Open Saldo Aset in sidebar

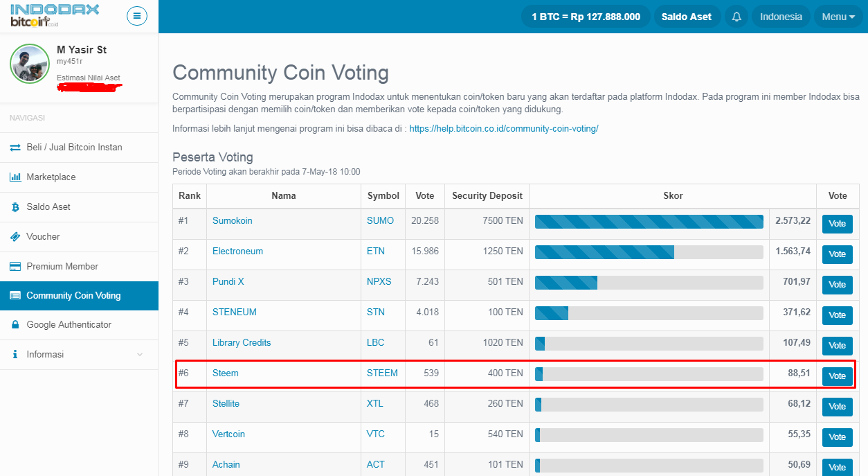click(x=79, y=207)
